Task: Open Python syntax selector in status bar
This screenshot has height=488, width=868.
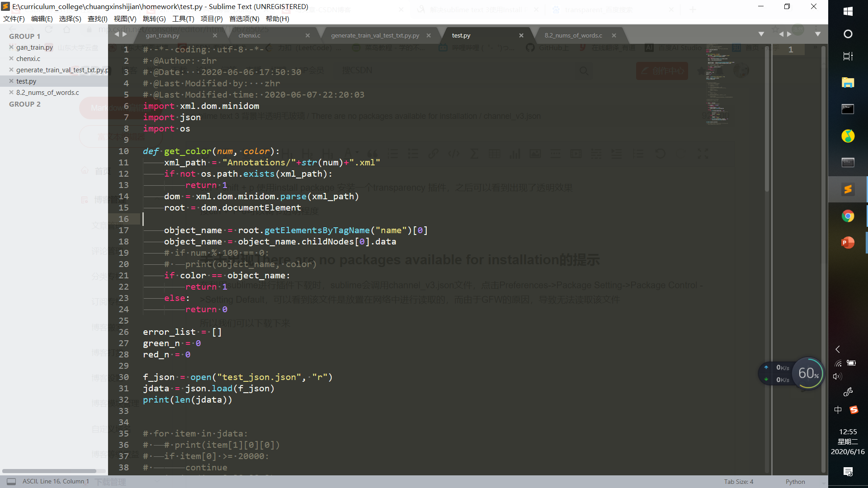Action: point(795,482)
